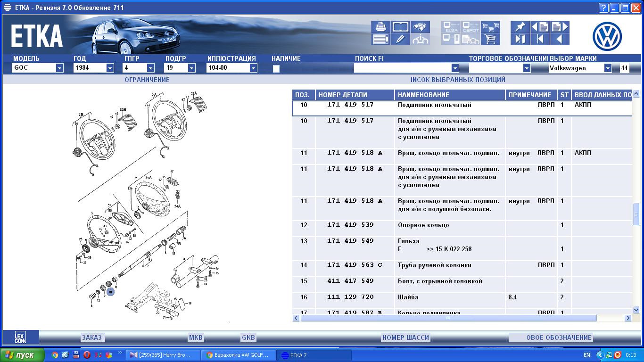644x362 pixels.
Task: Launch Google Chrome from the quick launch bar
Action: [55, 355]
